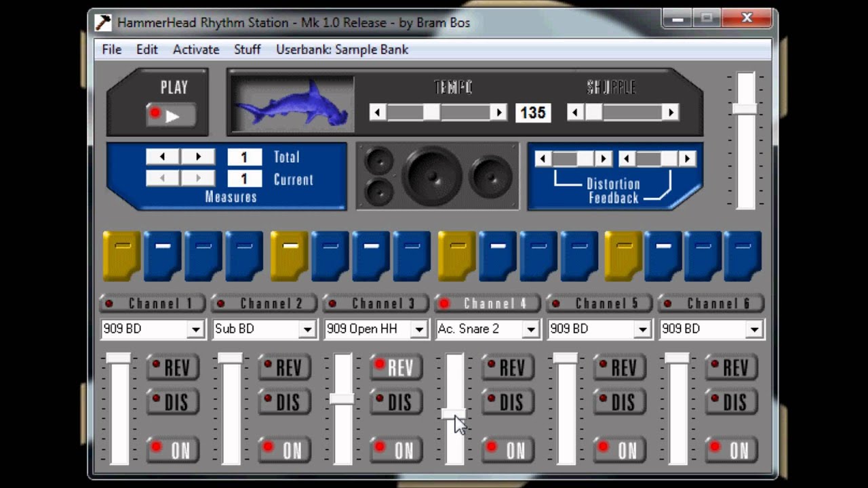The height and width of the screenshot is (488, 868).
Task: Lower distortion using its left arrow
Action: (543, 159)
